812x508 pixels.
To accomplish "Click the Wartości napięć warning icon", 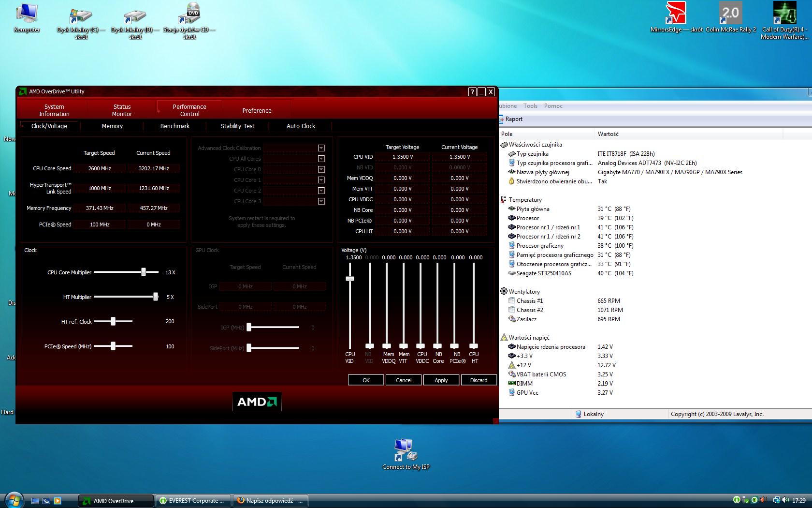I will pos(504,338).
